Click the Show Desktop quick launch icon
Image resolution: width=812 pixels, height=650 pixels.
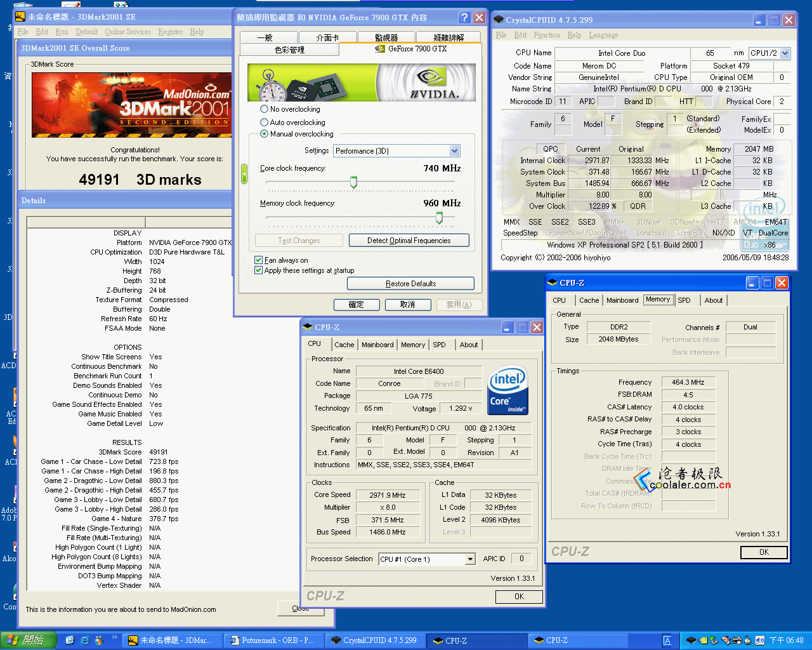point(70,640)
